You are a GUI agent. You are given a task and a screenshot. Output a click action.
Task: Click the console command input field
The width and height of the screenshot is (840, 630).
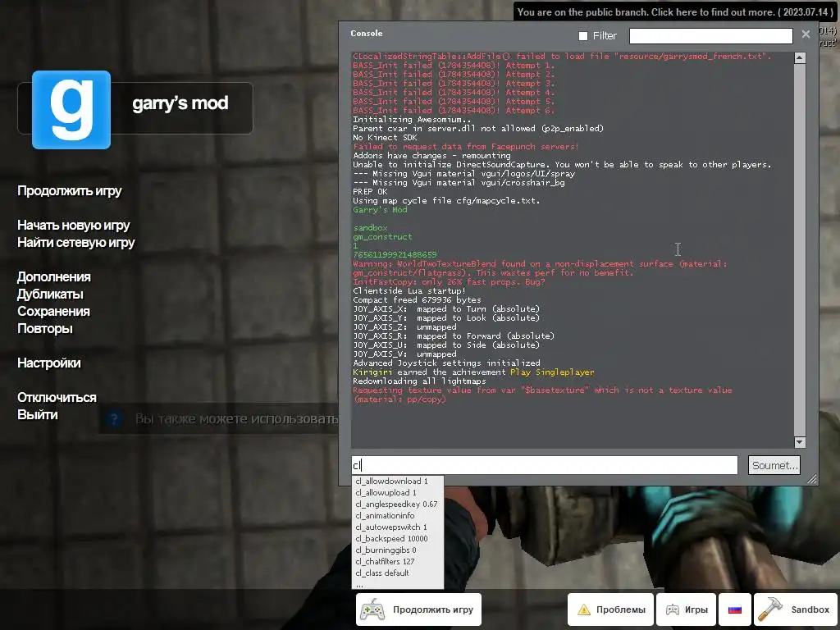pyautogui.click(x=545, y=465)
